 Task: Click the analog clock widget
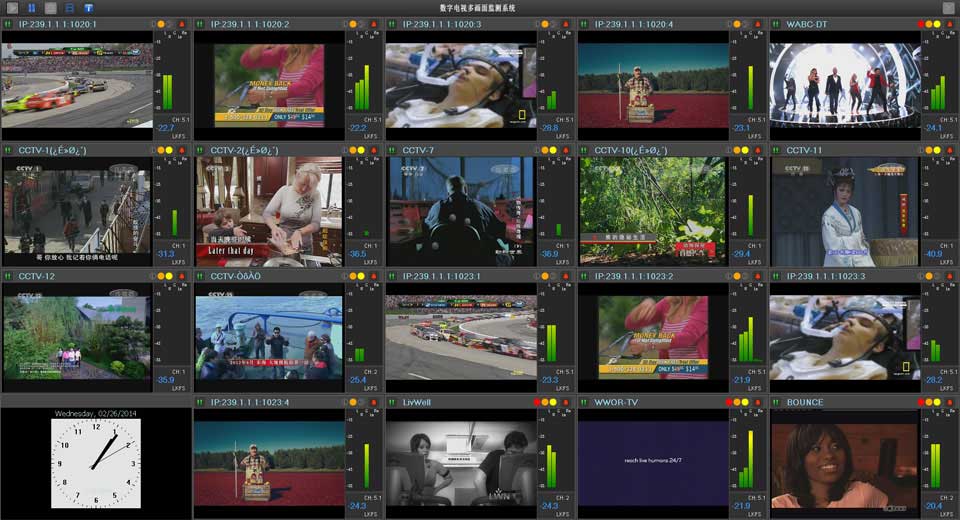point(96,462)
